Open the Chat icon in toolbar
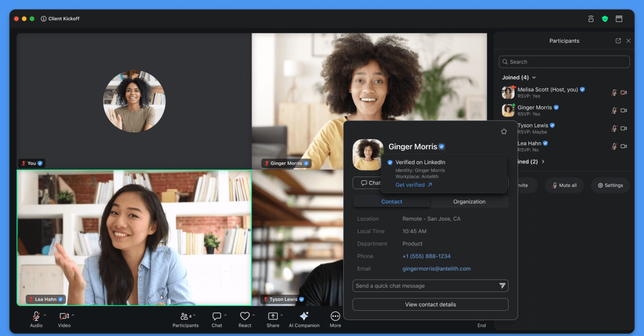 coord(216,317)
